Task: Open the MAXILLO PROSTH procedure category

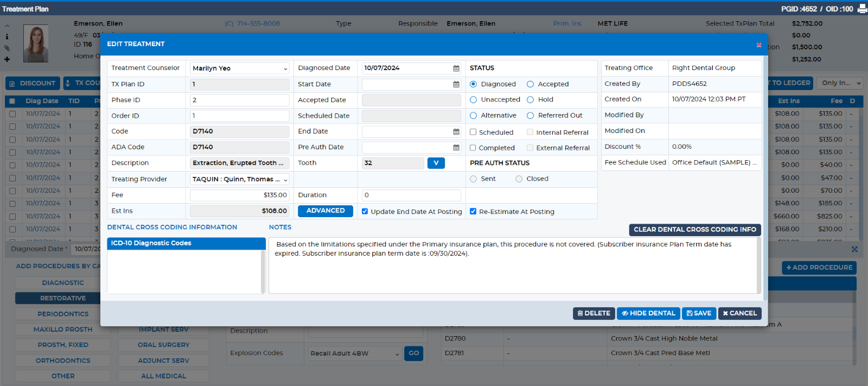Action: (x=63, y=330)
